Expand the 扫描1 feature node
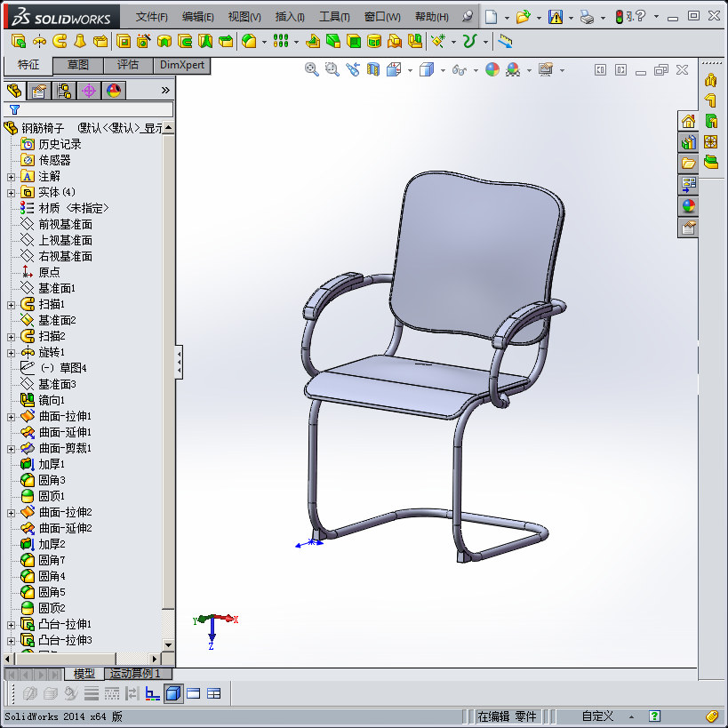This screenshot has width=728, height=728. tap(12, 305)
